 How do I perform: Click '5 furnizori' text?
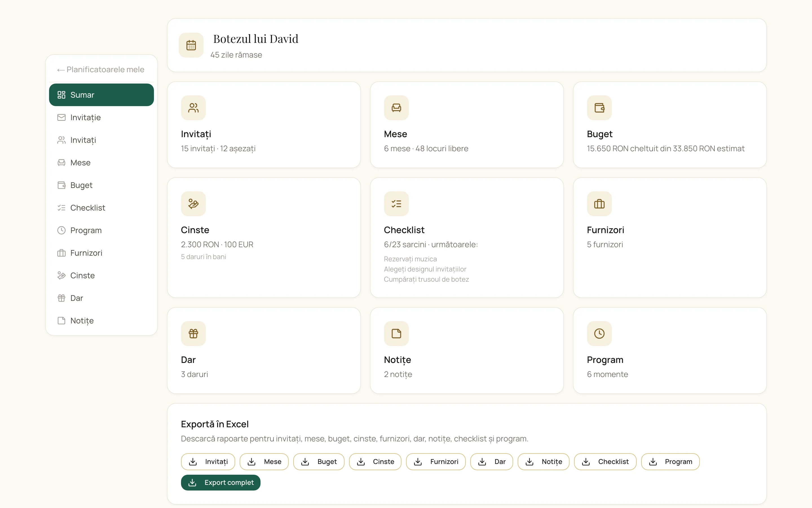pos(605,244)
